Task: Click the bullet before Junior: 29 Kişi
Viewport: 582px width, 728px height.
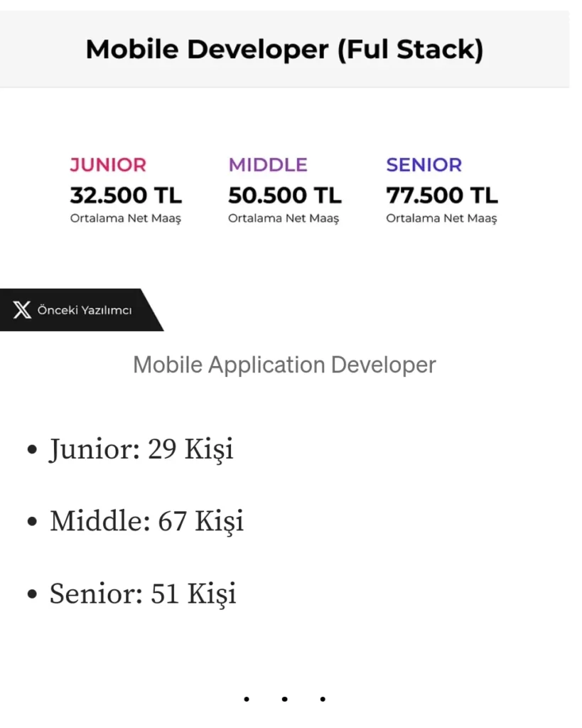Action: point(31,450)
